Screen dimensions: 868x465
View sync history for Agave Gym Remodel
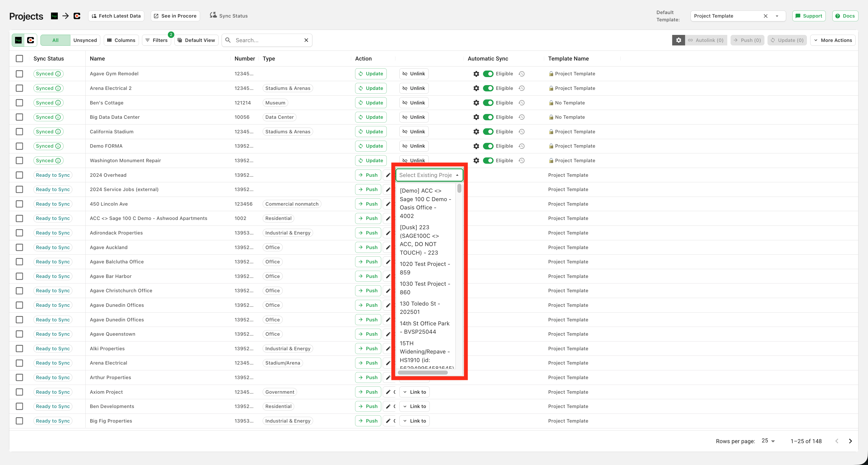click(x=522, y=74)
